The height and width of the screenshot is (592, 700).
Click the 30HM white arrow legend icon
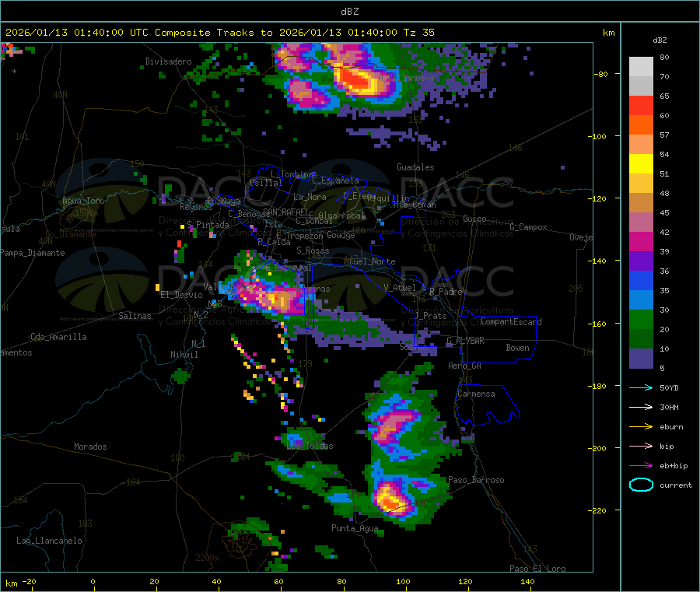pos(641,407)
